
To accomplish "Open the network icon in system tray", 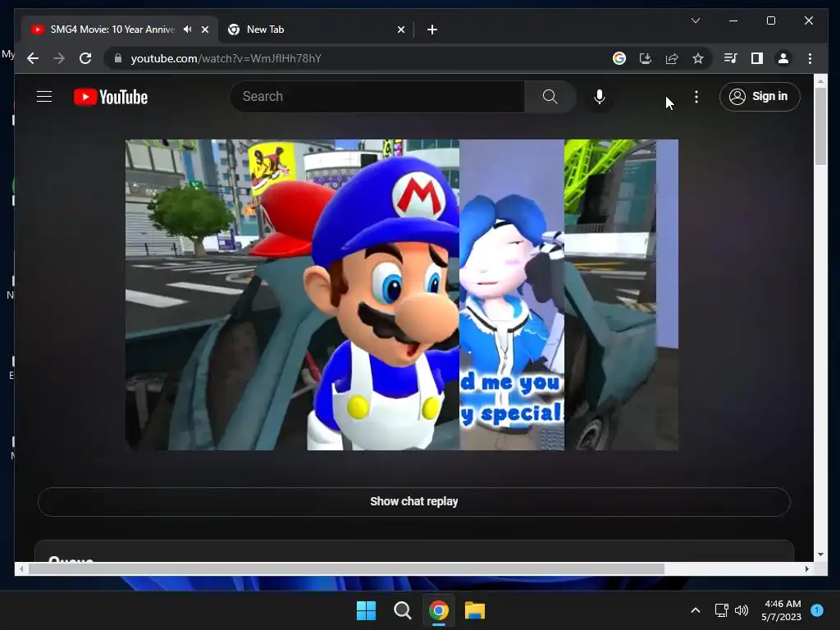I will tap(722, 610).
